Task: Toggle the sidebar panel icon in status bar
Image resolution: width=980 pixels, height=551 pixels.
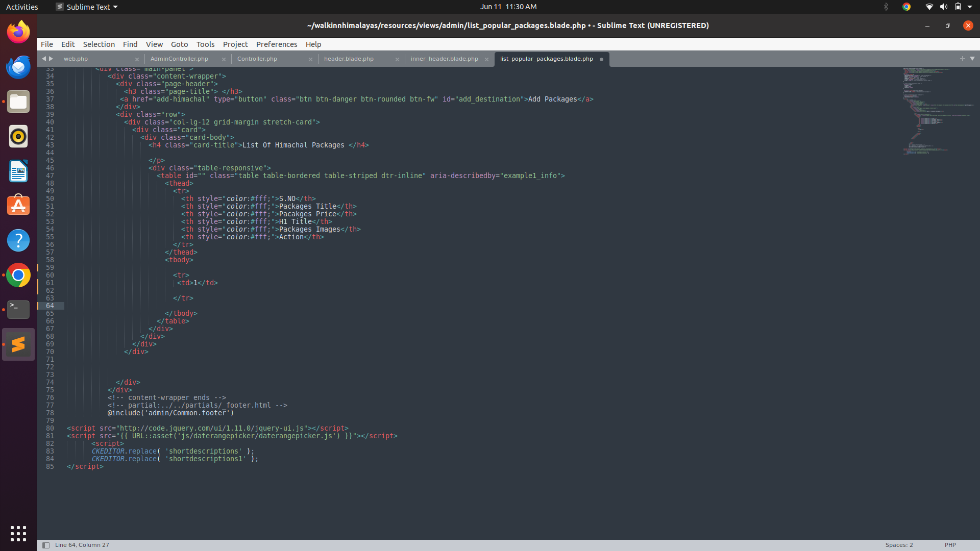Action: 46,545
